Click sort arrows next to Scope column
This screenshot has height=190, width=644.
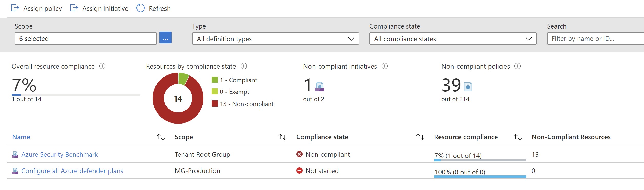coord(282,137)
